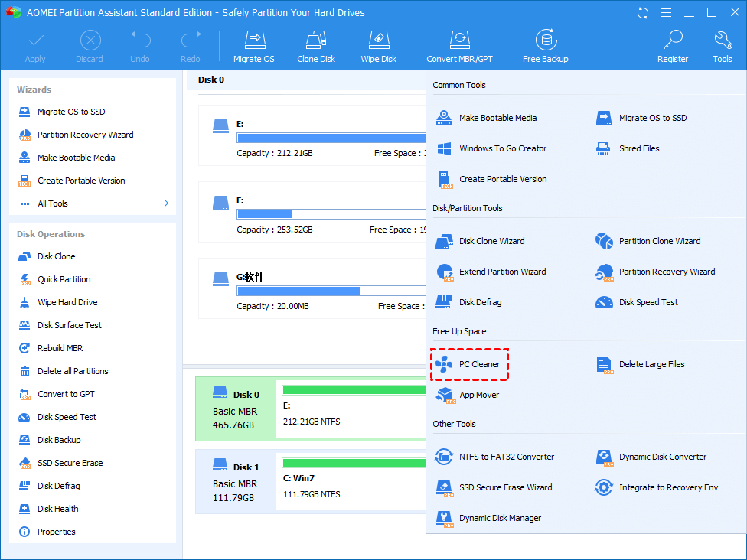The image size is (747, 560).
Task: Expand All Tools with the chevron arrow
Action: (x=166, y=203)
